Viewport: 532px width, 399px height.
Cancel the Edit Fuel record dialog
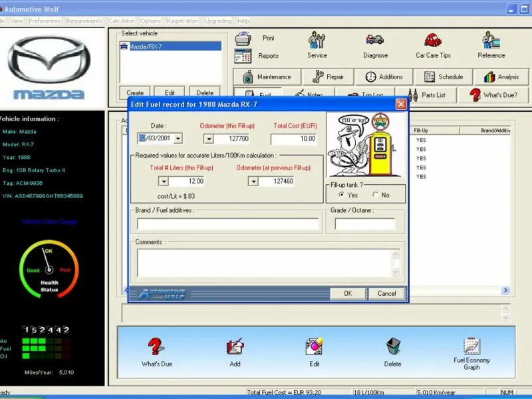tap(386, 293)
